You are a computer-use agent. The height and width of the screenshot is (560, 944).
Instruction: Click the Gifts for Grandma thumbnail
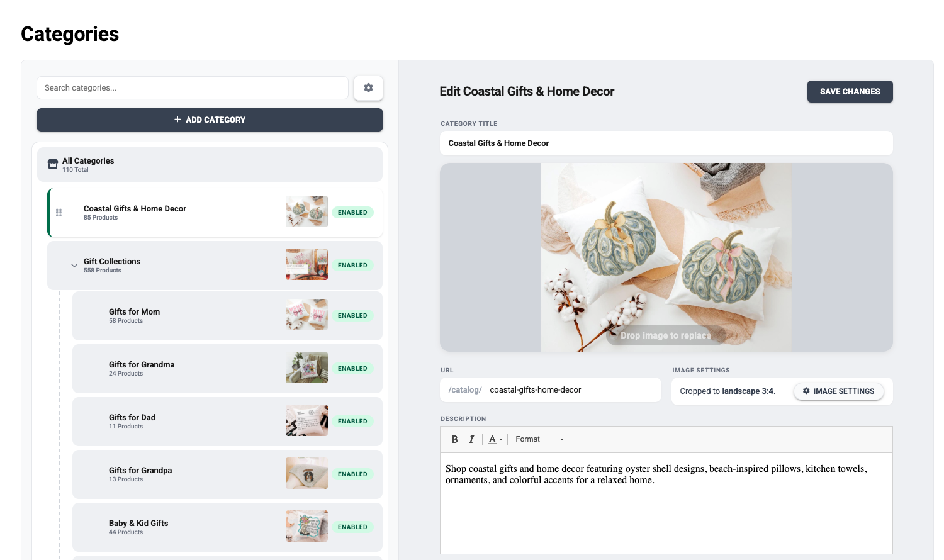pyautogui.click(x=306, y=367)
